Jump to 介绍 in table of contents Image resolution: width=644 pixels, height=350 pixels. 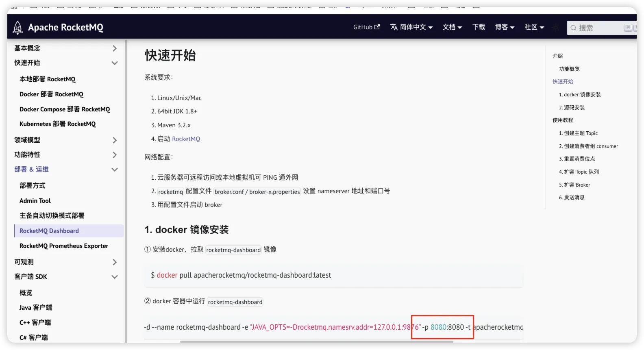[557, 56]
